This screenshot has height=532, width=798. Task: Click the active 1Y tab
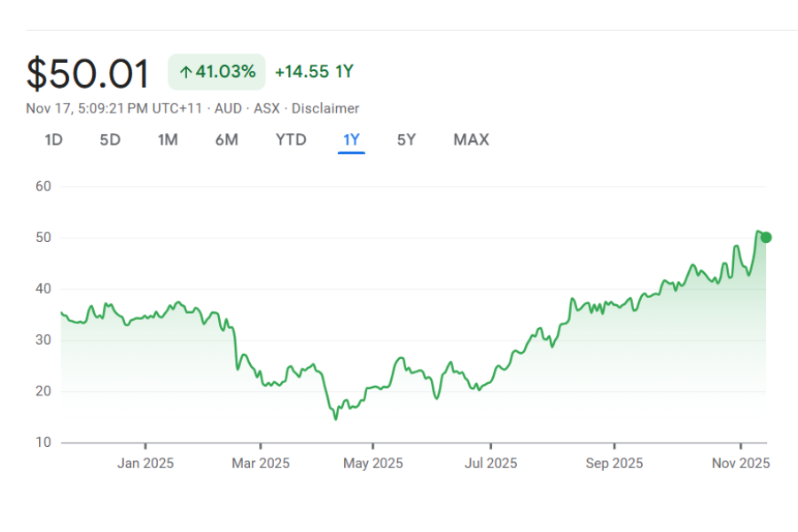(x=351, y=140)
